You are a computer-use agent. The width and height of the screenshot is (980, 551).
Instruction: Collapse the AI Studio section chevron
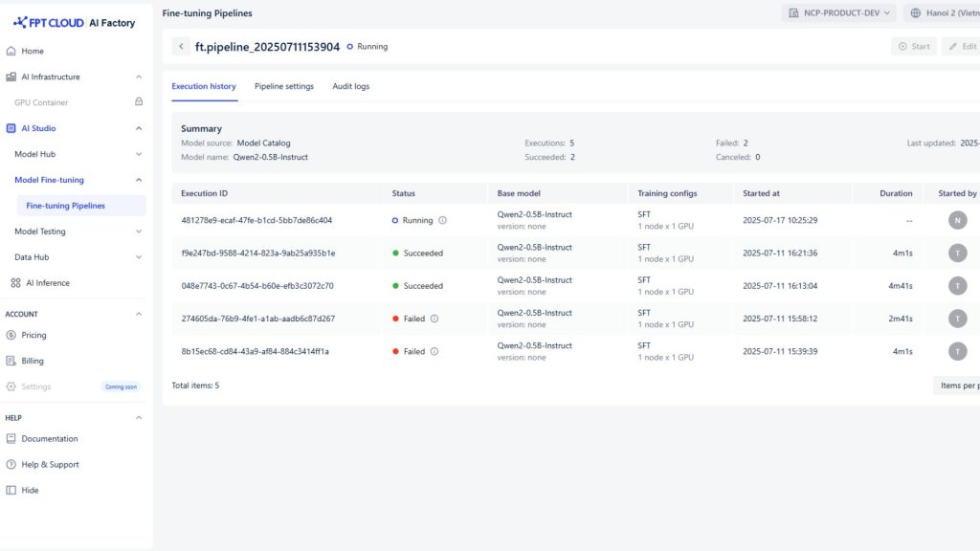pos(139,128)
